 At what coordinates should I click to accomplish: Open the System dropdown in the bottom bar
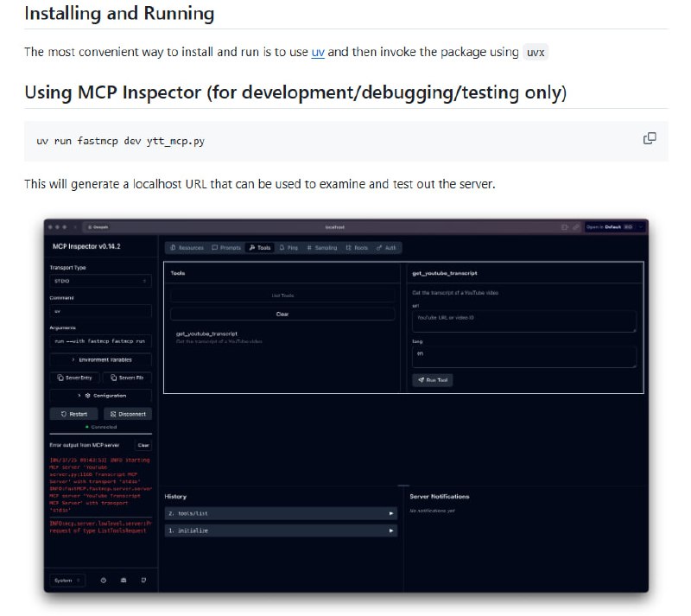[x=67, y=580]
